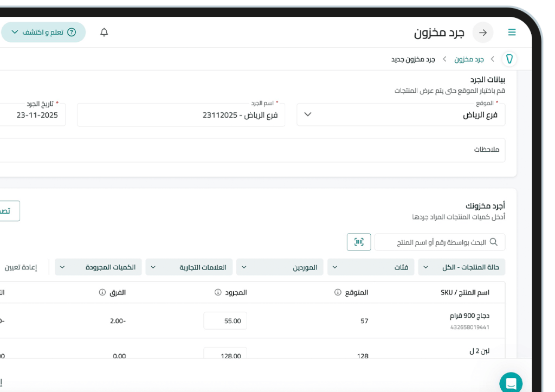The height and width of the screenshot is (392, 555).
Task: Expand the تعلم و اكتشف menu
Action: (16, 32)
